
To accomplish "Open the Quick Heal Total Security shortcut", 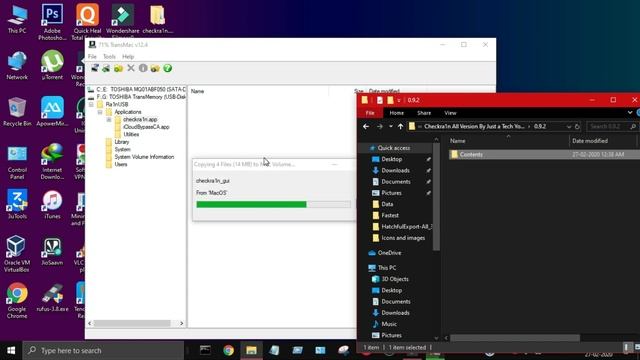I will (x=87, y=22).
